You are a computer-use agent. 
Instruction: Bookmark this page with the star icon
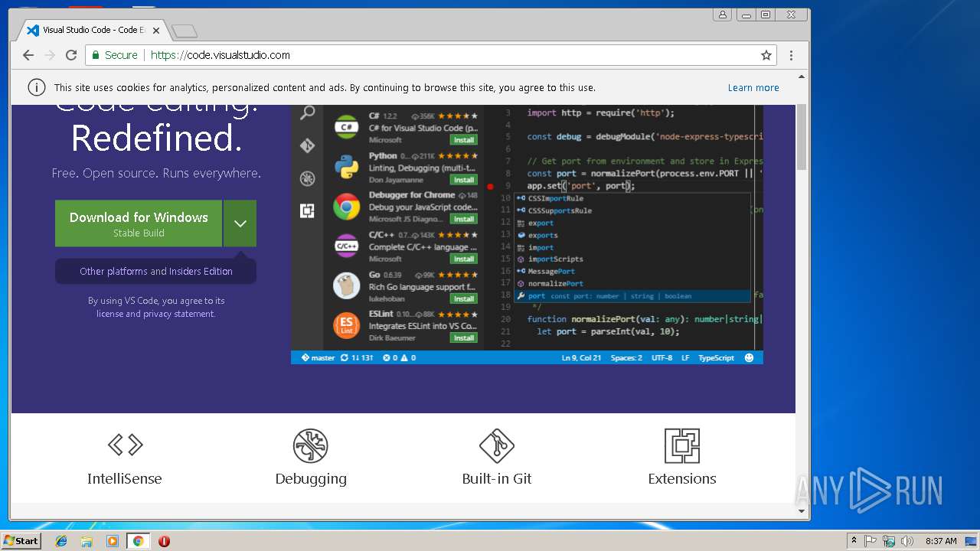(766, 55)
